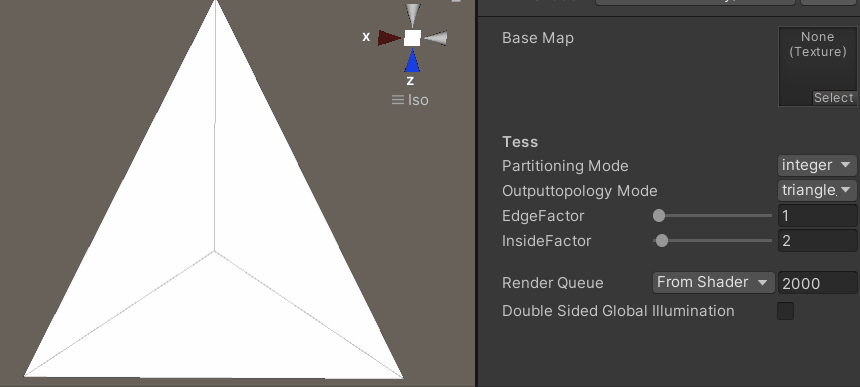The width and height of the screenshot is (860, 387).
Task: Click the x axis label on gizmo
Action: click(x=366, y=37)
